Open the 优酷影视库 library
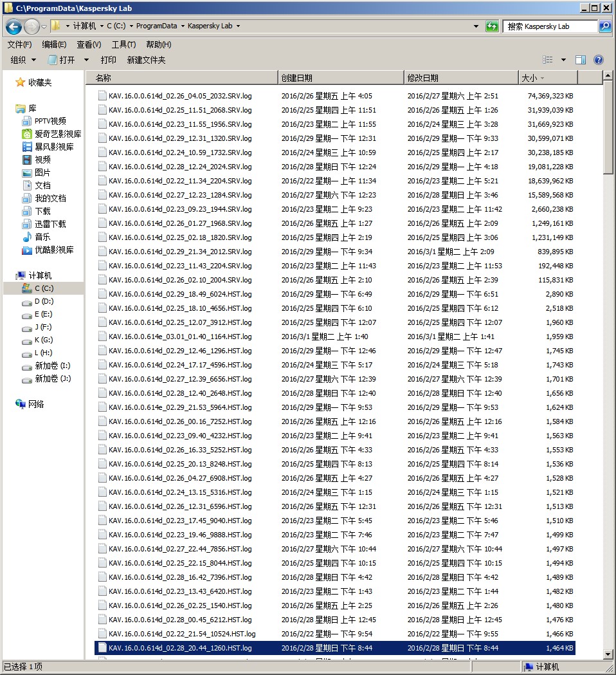616x675 pixels. tap(48, 250)
